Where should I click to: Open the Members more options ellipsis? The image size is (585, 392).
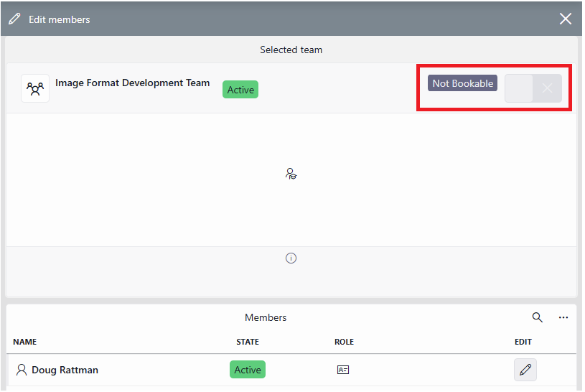563,317
